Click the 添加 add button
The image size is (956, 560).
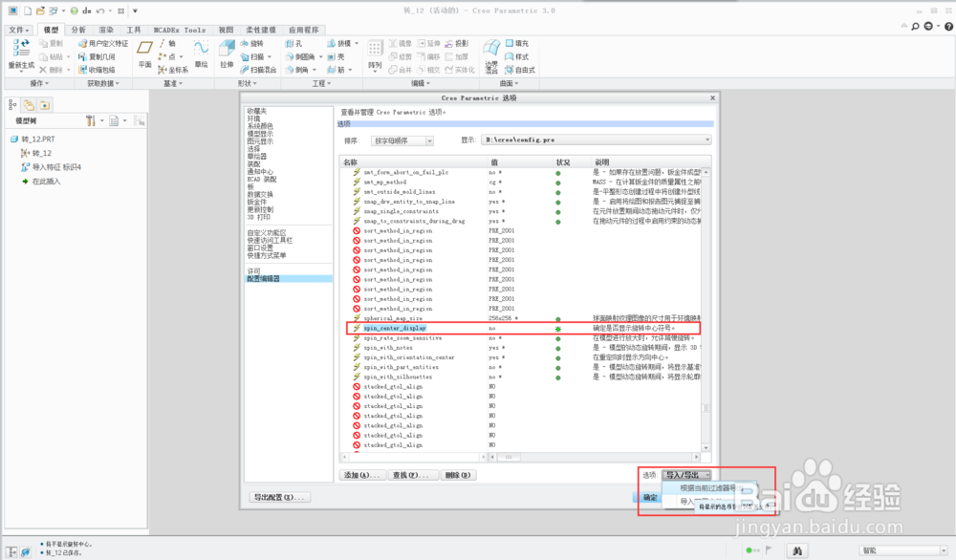click(x=362, y=475)
